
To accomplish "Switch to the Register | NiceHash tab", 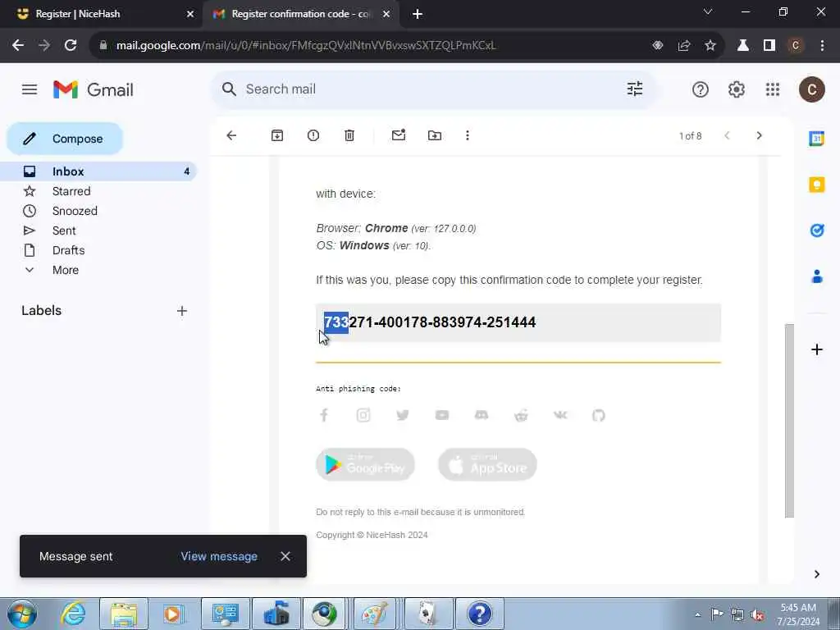I will pos(100,14).
